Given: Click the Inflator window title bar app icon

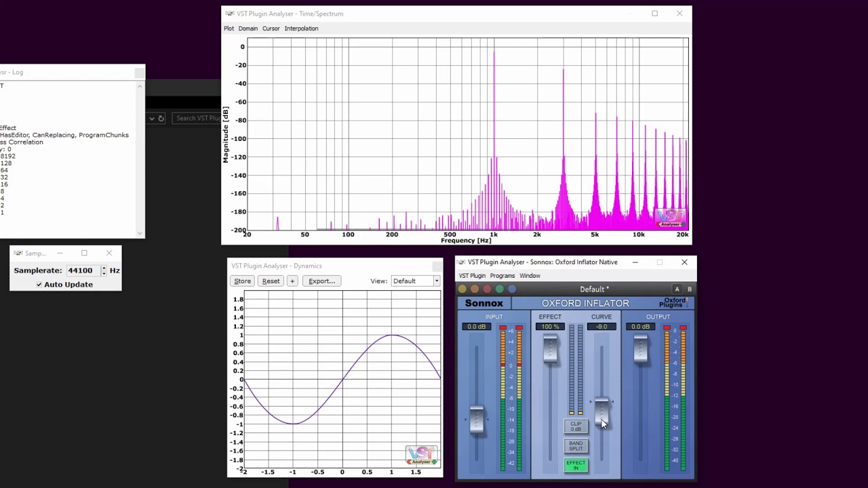Looking at the screenshot, I should pyautogui.click(x=461, y=262).
